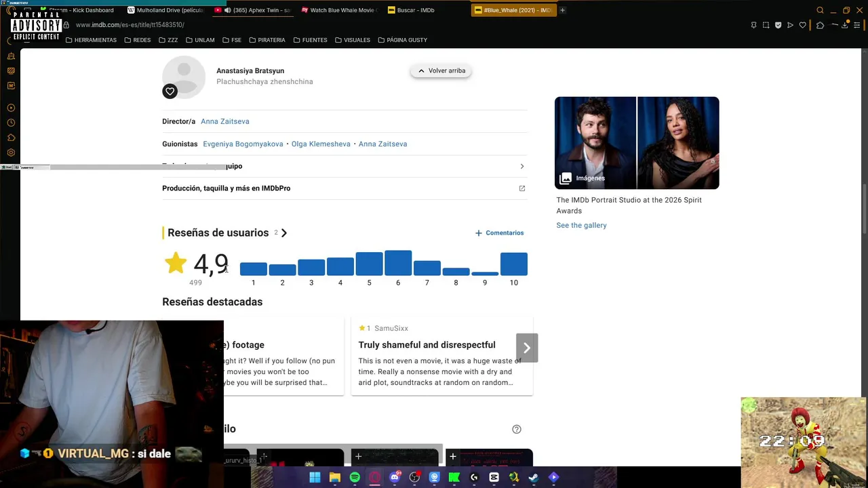Switch to Aphex Twin YouTube tab
The image size is (868, 488).
point(252,10)
